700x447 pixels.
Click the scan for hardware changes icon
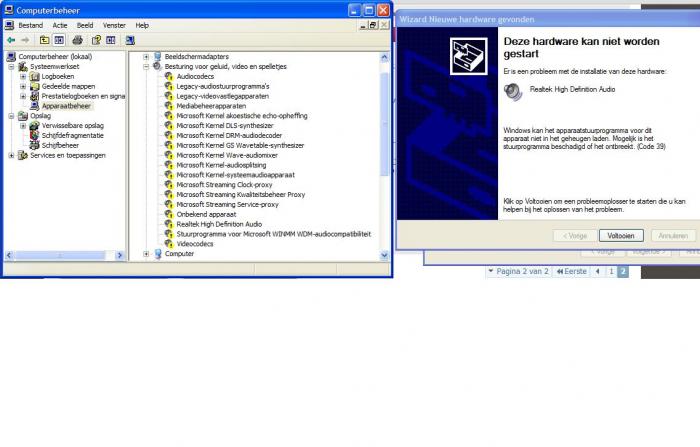[130, 40]
